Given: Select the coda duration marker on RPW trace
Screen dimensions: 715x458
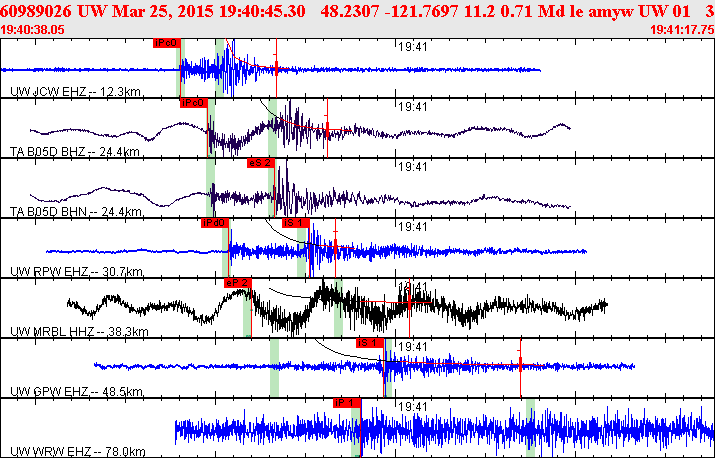Looking at the screenshot, I should 335,247.
